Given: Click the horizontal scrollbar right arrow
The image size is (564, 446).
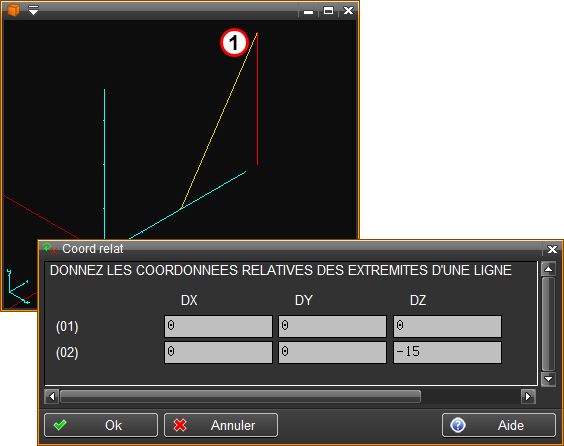Looking at the screenshot, I should point(528,396).
